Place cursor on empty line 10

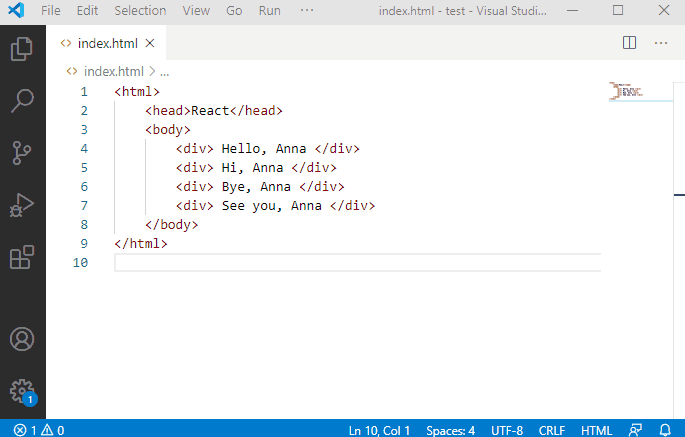click(357, 263)
